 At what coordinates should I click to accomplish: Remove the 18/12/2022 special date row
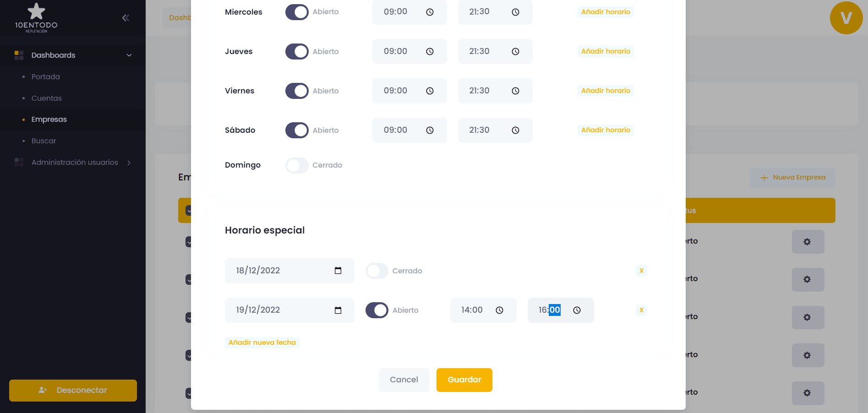pyautogui.click(x=641, y=271)
